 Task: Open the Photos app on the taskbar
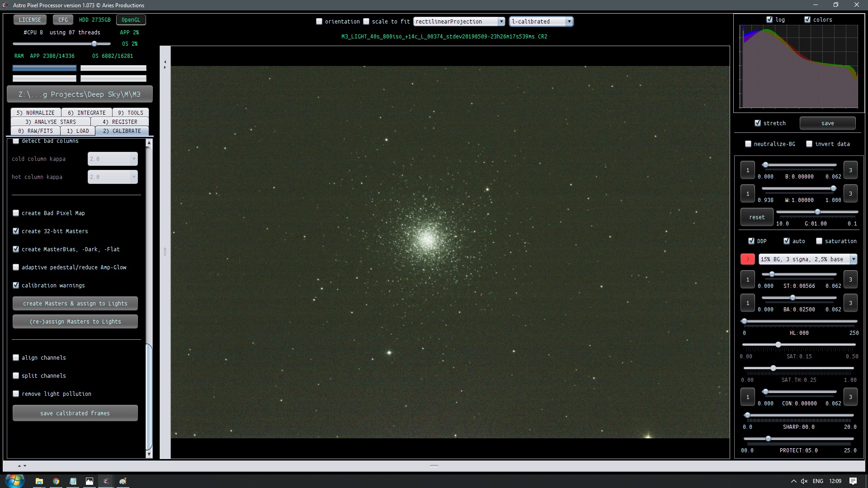[x=90, y=481]
